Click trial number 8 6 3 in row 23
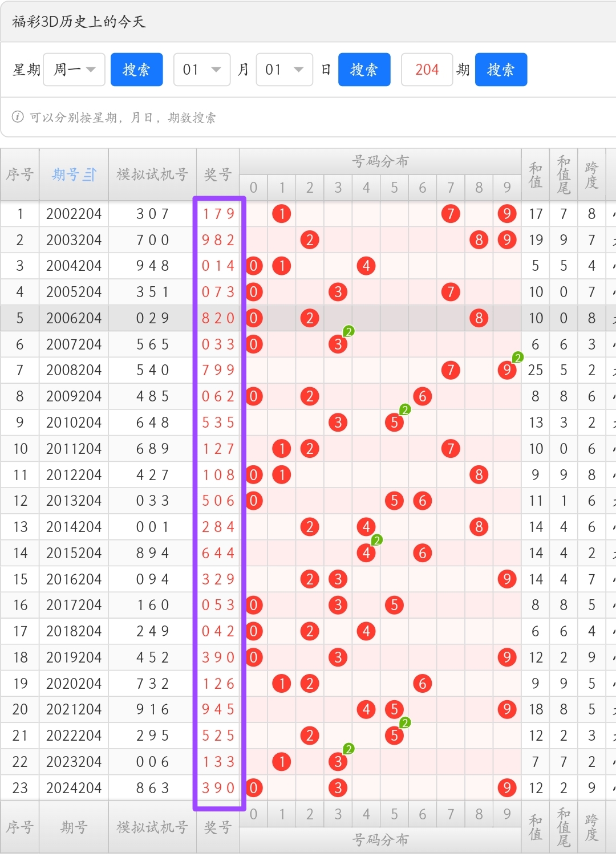Screen dimensions: 616x857 152,788
